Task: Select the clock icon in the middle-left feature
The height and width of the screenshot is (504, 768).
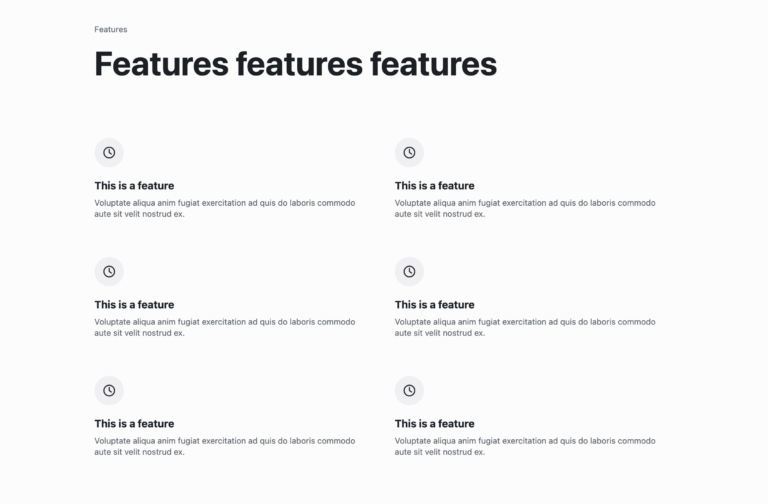Action: pyautogui.click(x=109, y=272)
